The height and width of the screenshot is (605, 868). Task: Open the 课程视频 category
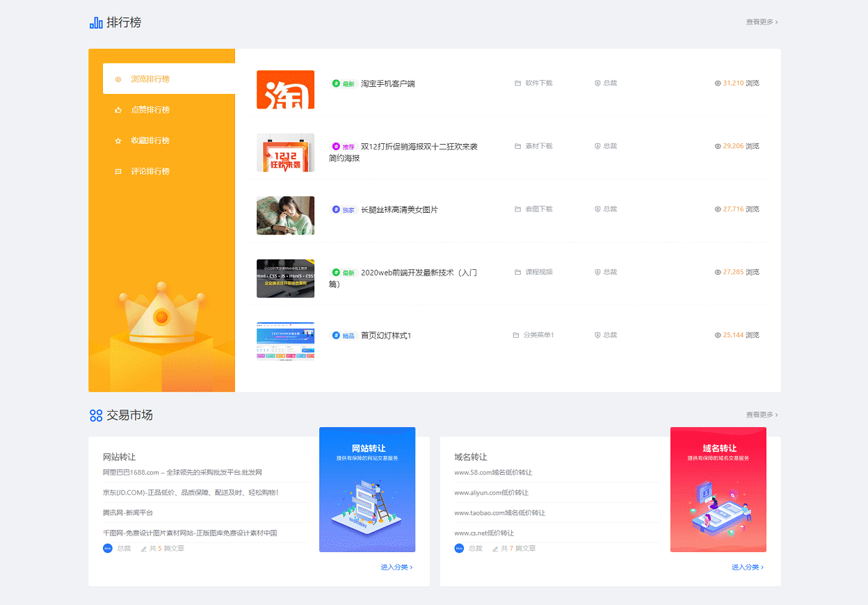coord(539,272)
